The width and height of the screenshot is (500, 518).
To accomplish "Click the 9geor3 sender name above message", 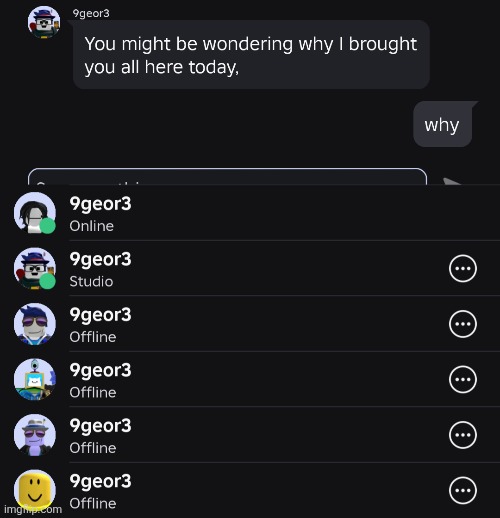I will (x=91, y=13).
